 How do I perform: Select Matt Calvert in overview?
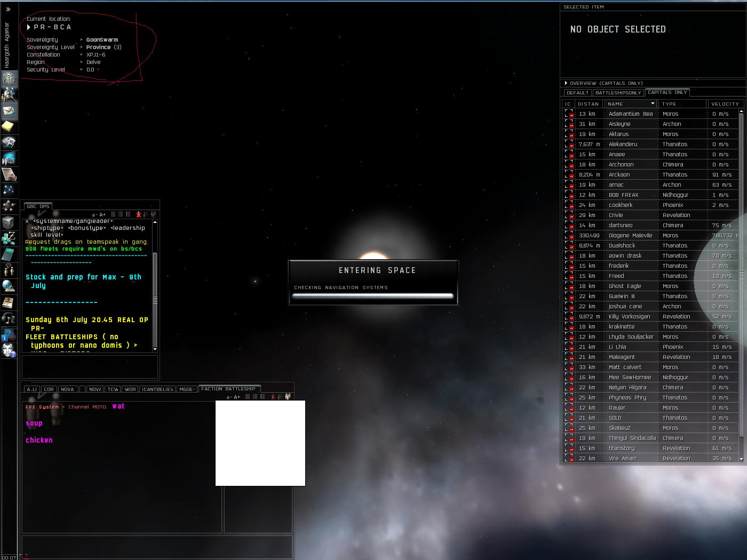pos(650,367)
